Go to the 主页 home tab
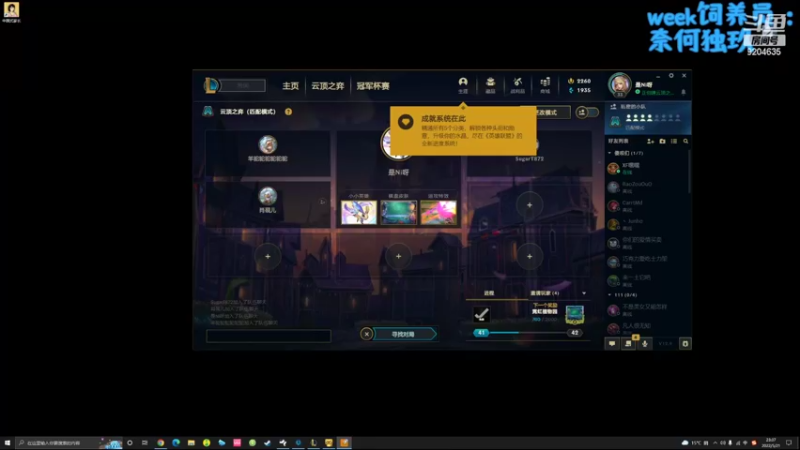This screenshot has height=450, width=800. pos(291,86)
